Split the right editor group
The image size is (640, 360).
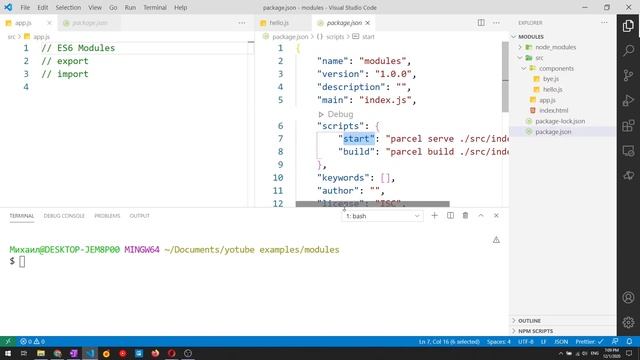coord(481,23)
